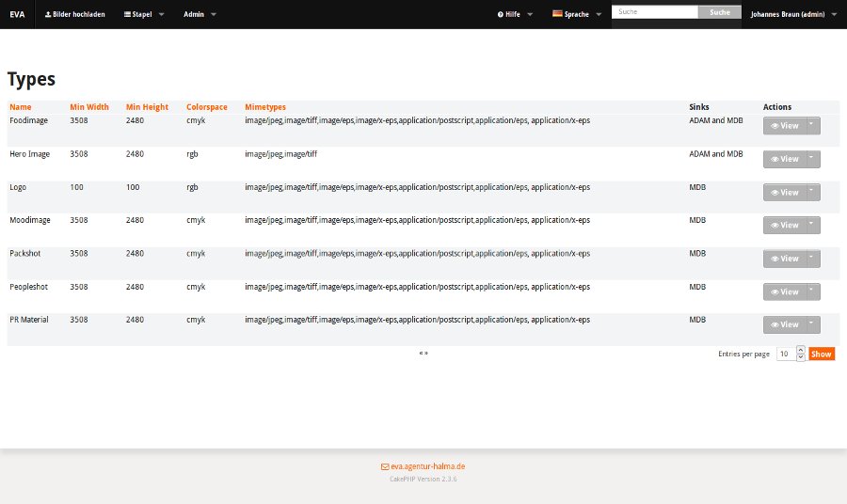View the PR Material type
This screenshot has width=847, height=504.
pyautogui.click(x=784, y=324)
